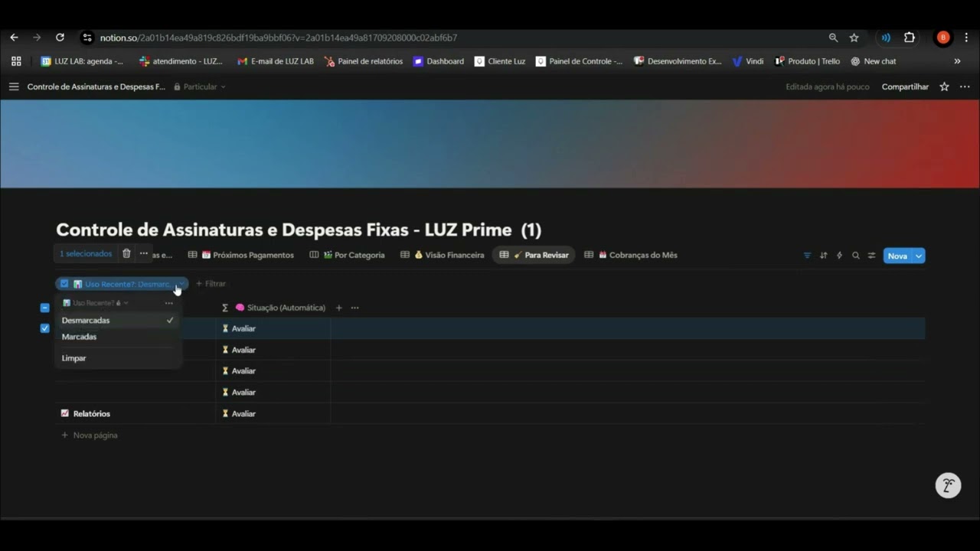The height and width of the screenshot is (551, 980).
Task: Click the Z floating help button
Action: click(x=948, y=485)
